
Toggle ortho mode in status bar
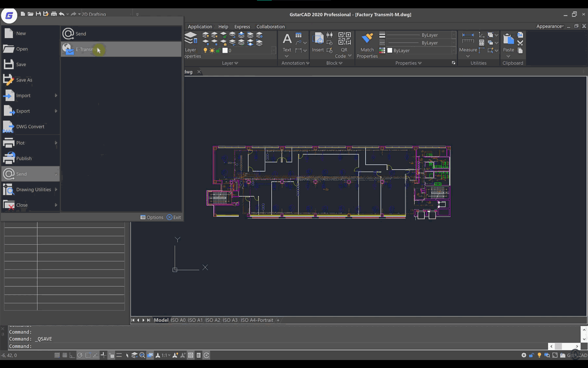click(72, 355)
